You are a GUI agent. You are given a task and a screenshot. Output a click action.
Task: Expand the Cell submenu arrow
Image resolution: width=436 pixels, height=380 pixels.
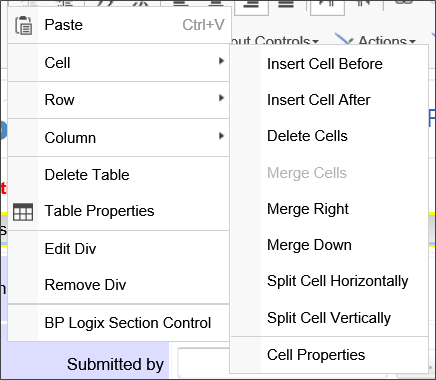click(221, 61)
